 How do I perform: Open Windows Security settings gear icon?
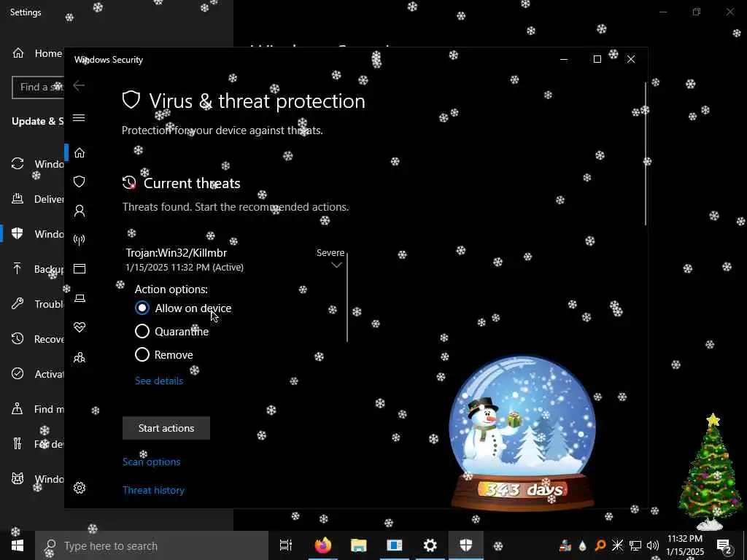tap(80, 488)
